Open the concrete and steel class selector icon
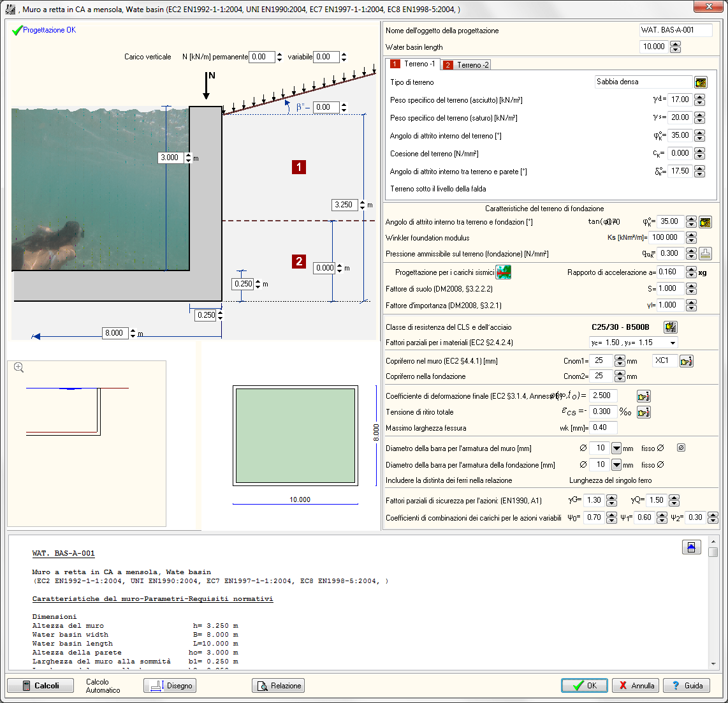 [x=671, y=327]
